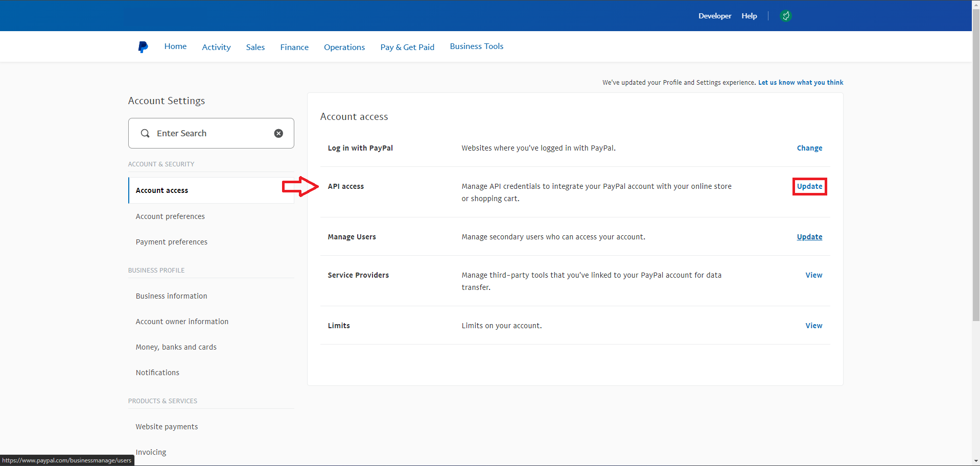
Task: Click Change for Log in with PayPal
Action: [x=810, y=148]
